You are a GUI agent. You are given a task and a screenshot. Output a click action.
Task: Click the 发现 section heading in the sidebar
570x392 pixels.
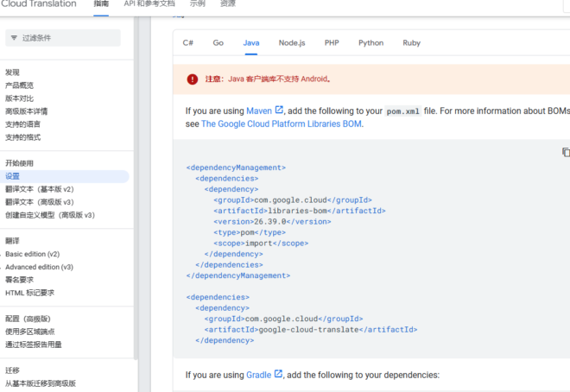coord(12,73)
